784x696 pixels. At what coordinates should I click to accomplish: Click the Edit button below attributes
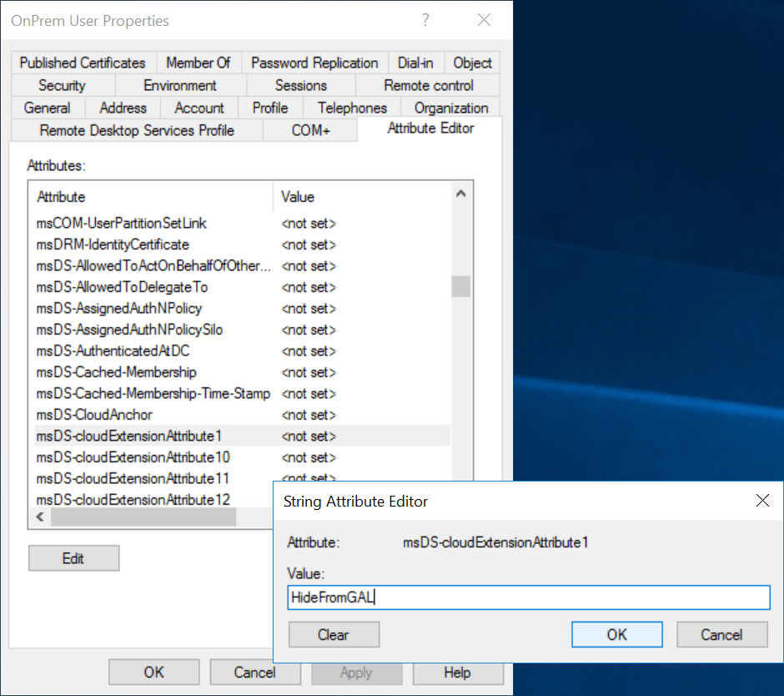[x=73, y=558]
